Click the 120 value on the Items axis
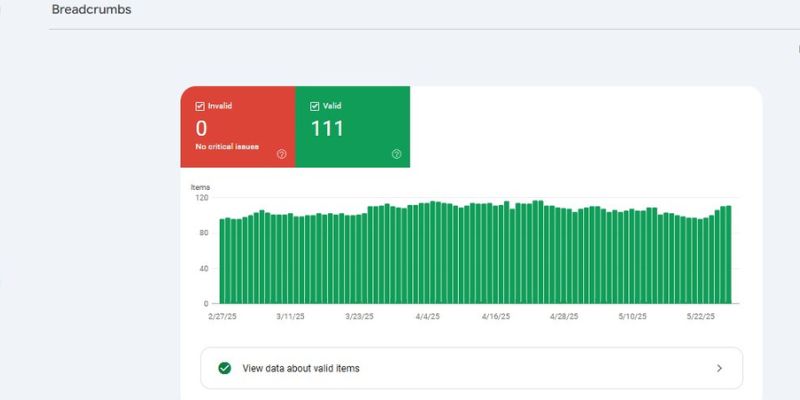The image size is (800, 400). (x=201, y=198)
